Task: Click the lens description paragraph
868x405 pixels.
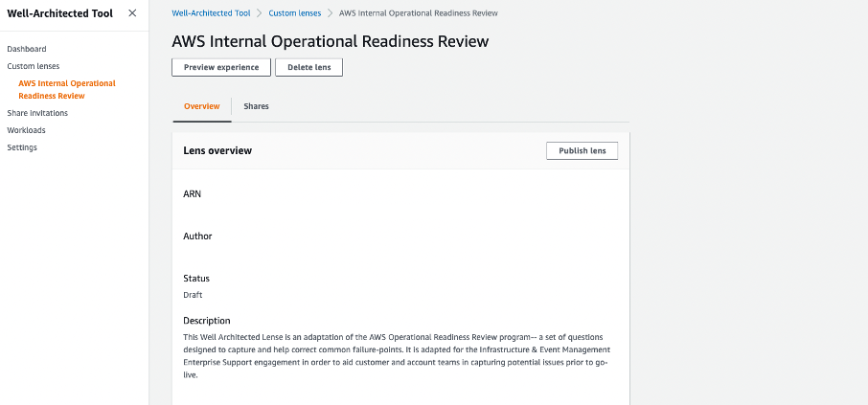Action: tap(397, 356)
